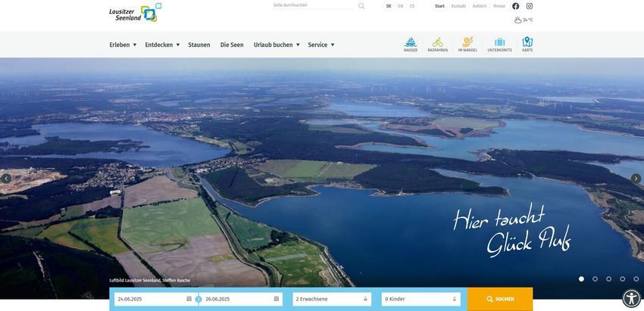Image resolution: width=644 pixels, height=311 pixels.
Task: Switch to the third slideshow dot
Action: pos(608,279)
